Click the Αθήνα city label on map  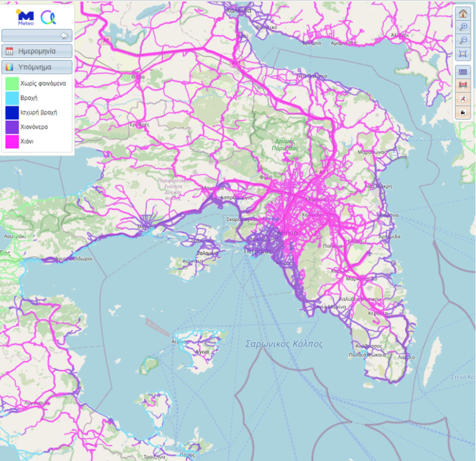pos(286,233)
